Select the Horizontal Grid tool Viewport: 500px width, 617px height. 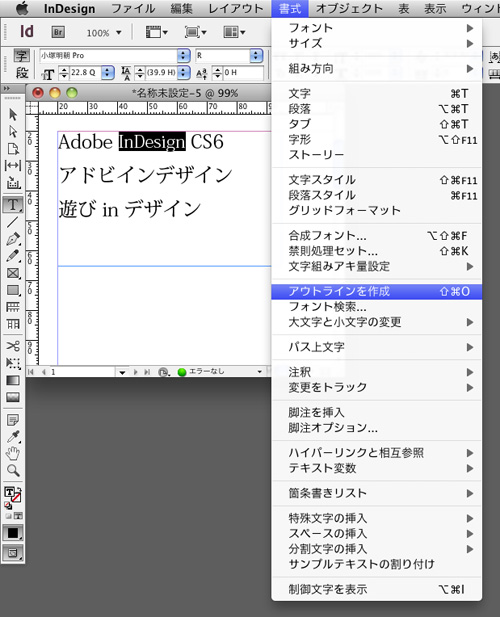13,307
